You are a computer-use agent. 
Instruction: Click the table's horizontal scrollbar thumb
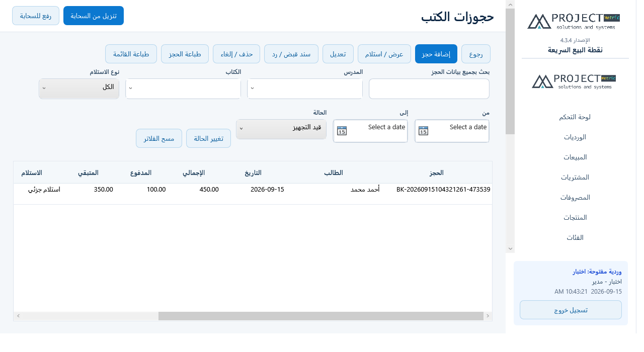pos(321,316)
